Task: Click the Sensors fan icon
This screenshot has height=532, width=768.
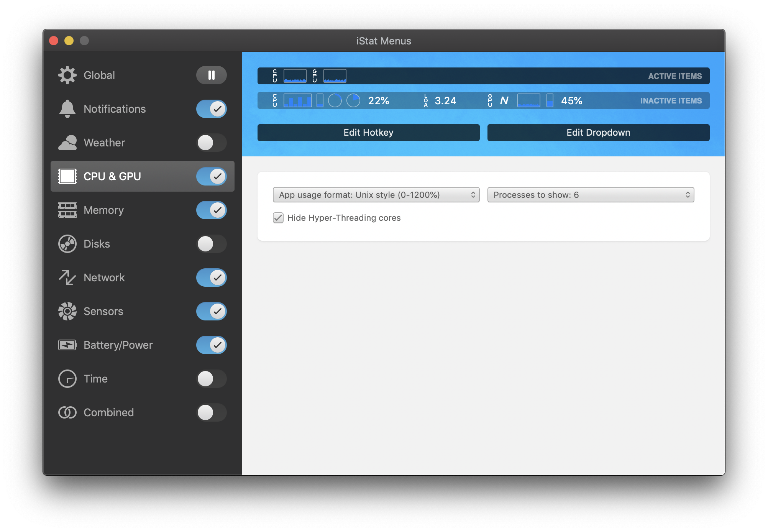Action: [x=67, y=311]
